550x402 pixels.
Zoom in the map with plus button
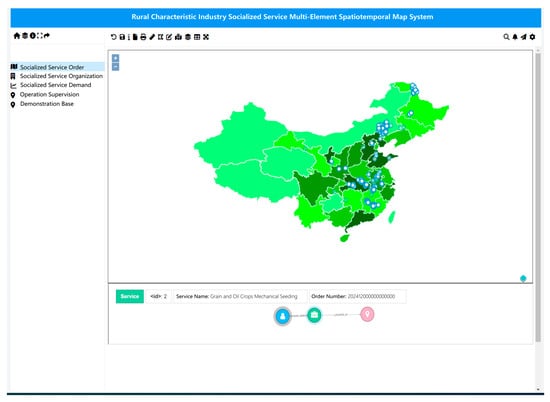(115, 58)
